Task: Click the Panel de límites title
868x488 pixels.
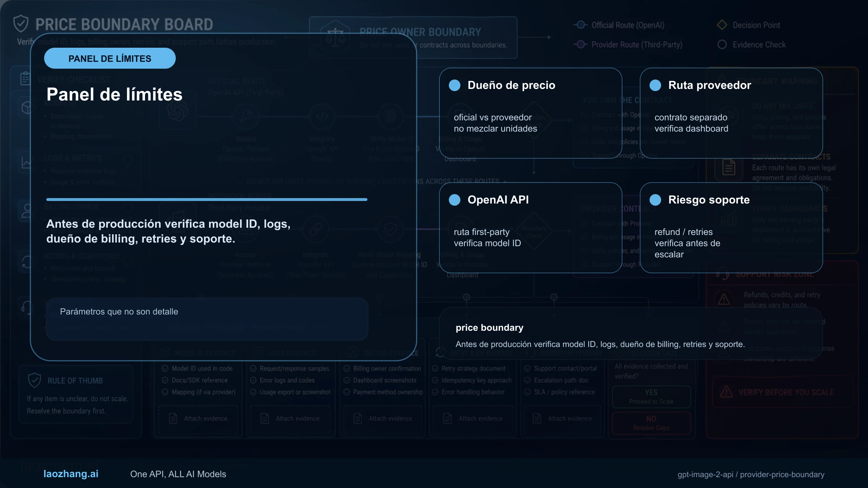Action: (115, 95)
